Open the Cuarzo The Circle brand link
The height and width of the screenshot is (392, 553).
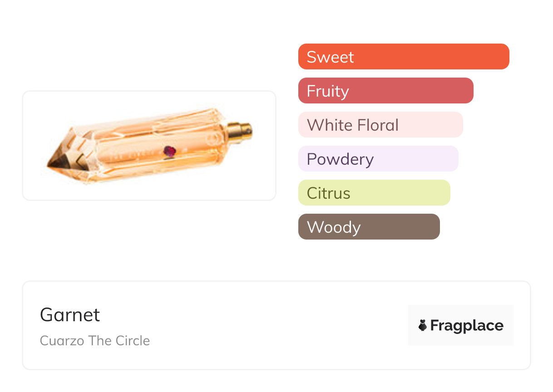point(95,341)
